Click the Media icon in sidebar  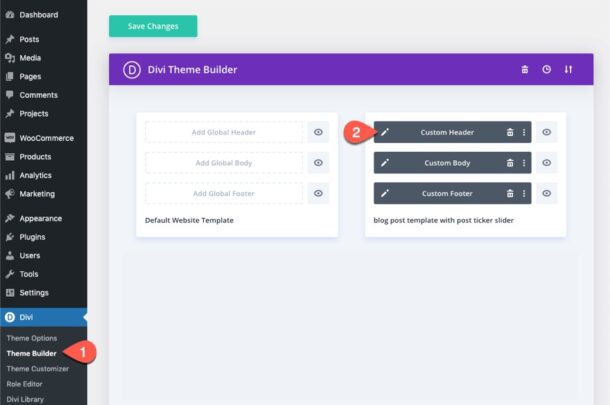point(10,58)
